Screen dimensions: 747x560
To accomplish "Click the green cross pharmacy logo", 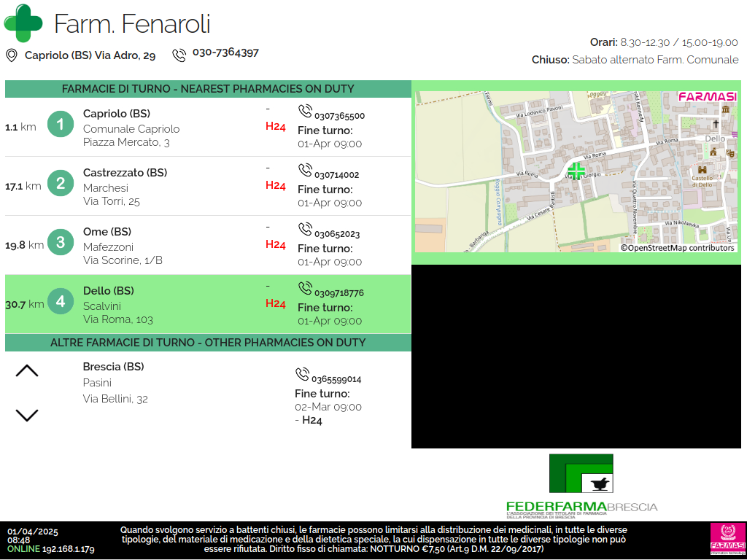I will coord(23,23).
